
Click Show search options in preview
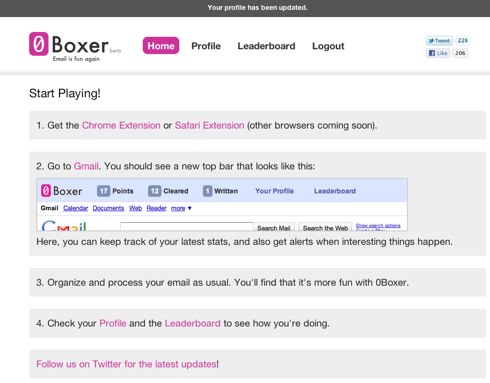378,226
